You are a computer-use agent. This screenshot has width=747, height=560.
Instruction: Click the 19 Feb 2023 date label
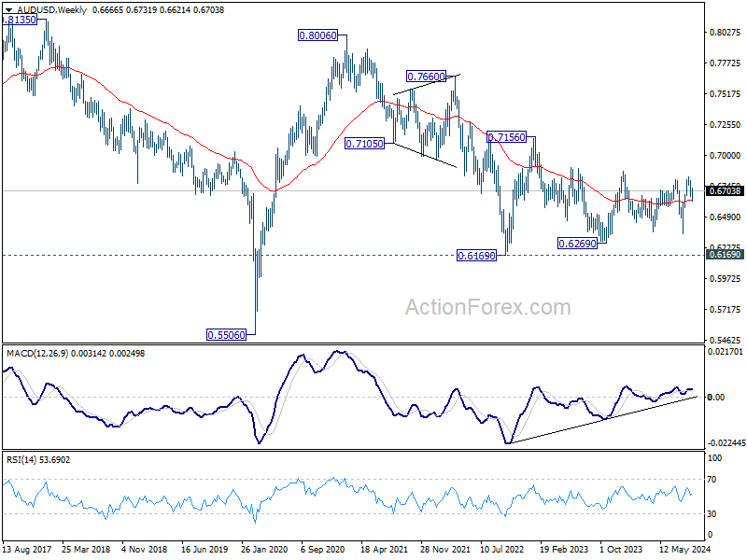coord(564,549)
